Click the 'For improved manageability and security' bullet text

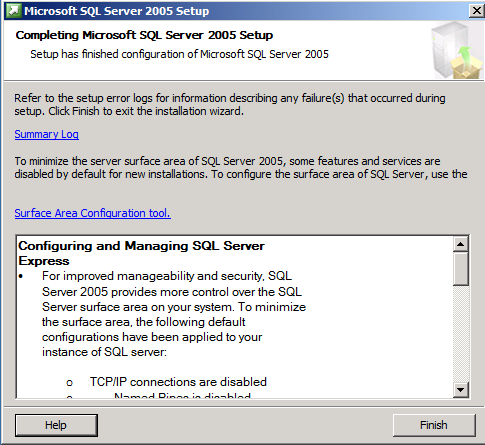pos(167,276)
